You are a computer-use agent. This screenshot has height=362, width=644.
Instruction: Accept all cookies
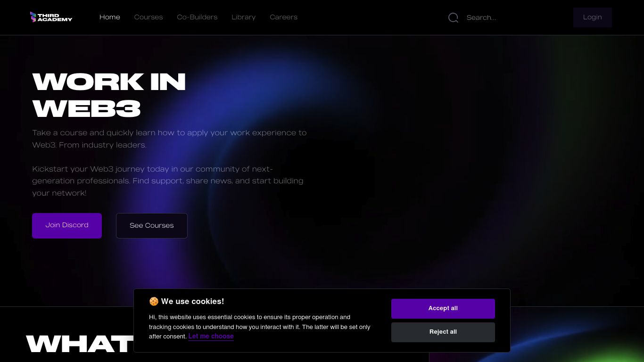pyautogui.click(x=443, y=308)
